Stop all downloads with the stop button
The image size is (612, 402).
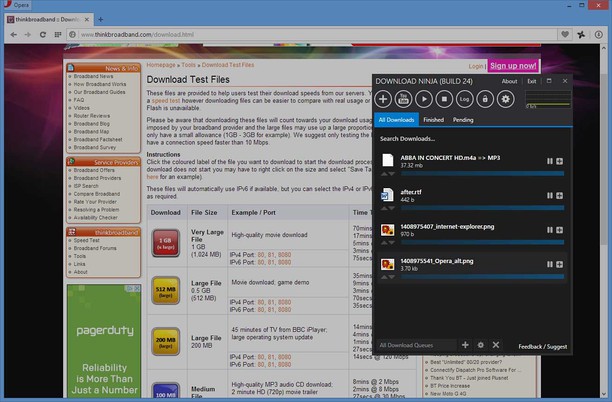tap(444, 99)
